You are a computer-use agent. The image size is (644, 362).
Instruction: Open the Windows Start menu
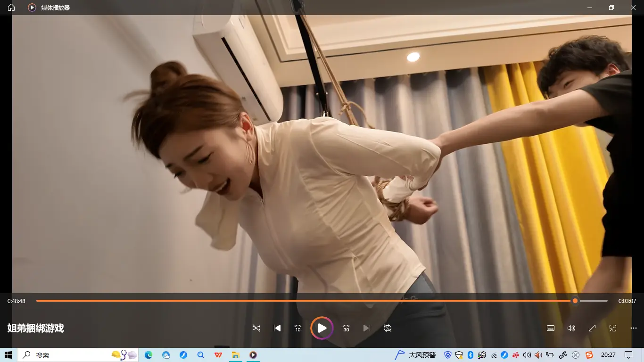(x=8, y=355)
